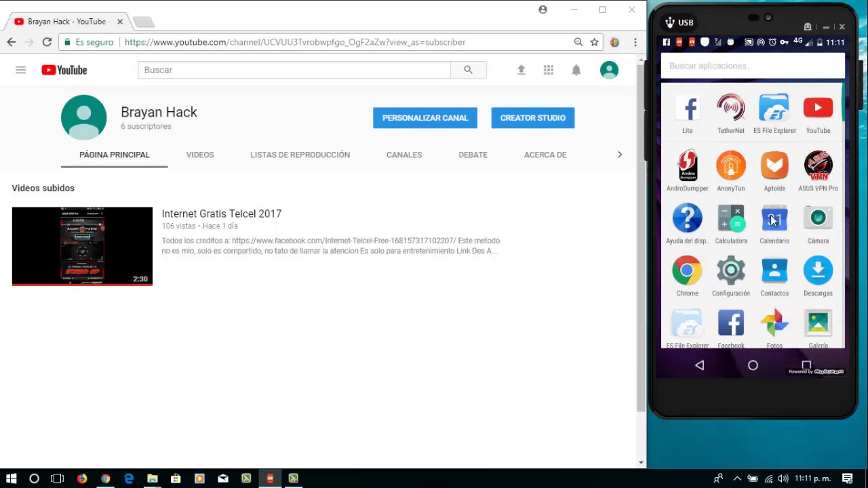
Task: Open the account avatar menu in the YouTube header
Action: coord(609,70)
